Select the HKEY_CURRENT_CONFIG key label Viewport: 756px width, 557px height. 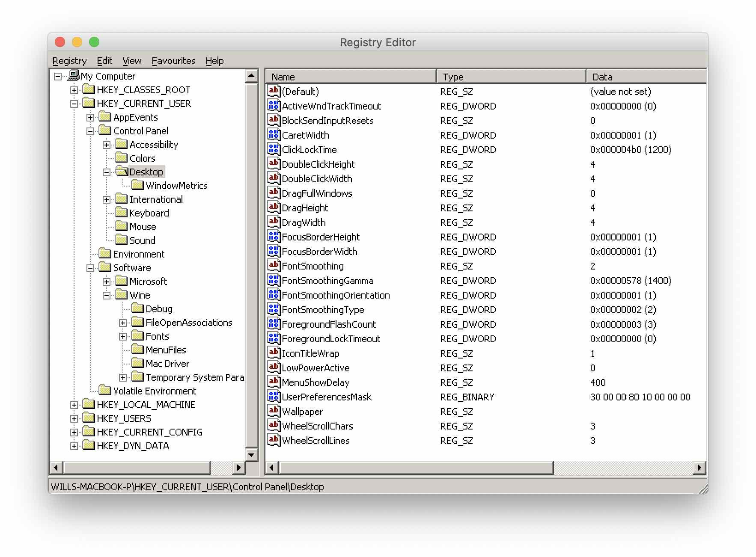point(149,432)
